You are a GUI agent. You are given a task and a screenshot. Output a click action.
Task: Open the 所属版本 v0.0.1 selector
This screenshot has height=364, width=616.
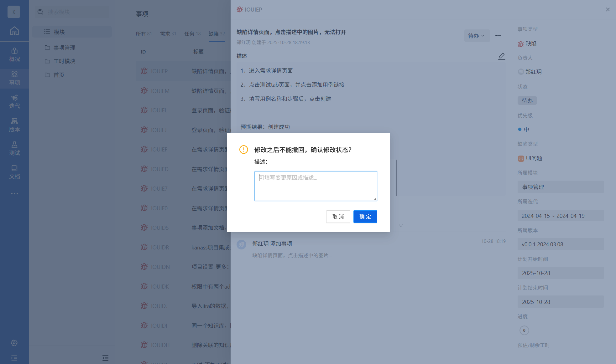pyautogui.click(x=560, y=244)
